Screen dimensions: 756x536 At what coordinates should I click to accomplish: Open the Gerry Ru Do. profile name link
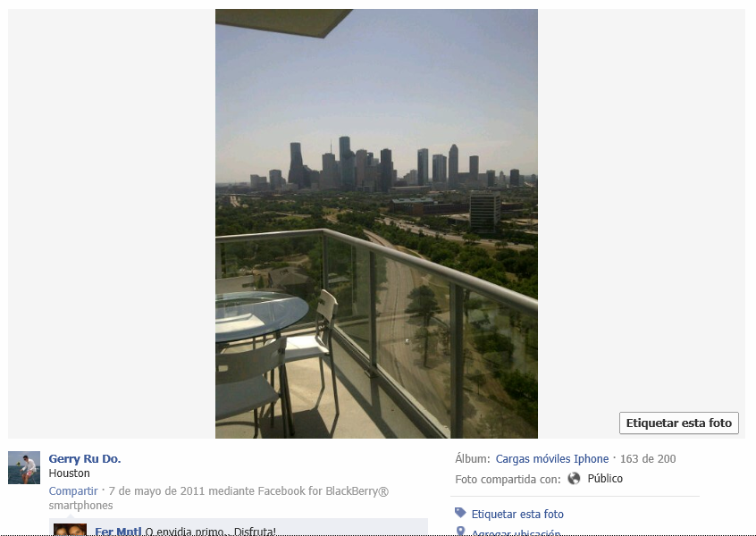tap(85, 458)
